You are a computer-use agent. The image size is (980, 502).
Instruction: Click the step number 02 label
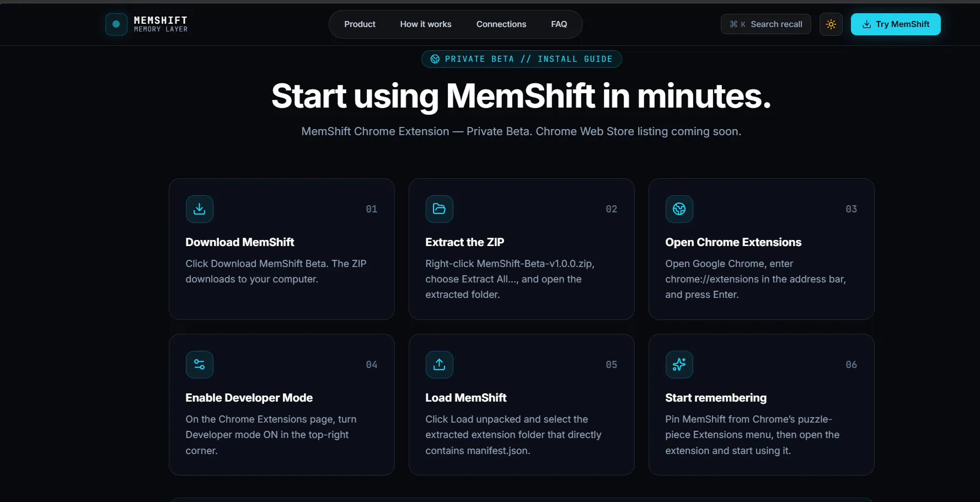(612, 209)
